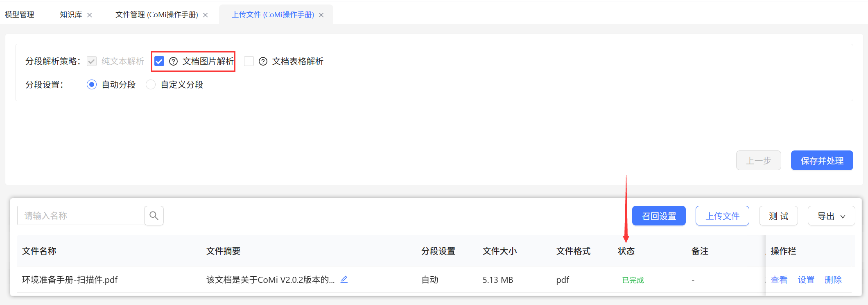Click the 召回设置 button
Viewport: 868px width, 305px height.
coord(659,216)
